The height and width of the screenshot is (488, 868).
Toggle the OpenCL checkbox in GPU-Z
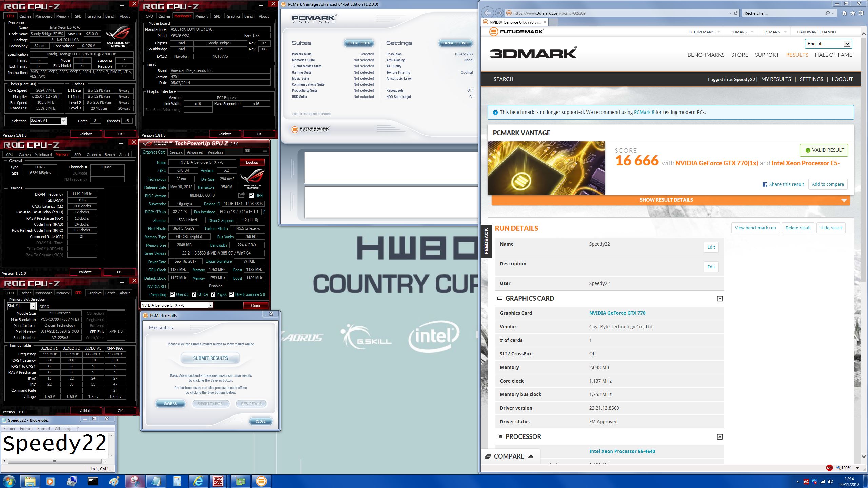(x=173, y=294)
